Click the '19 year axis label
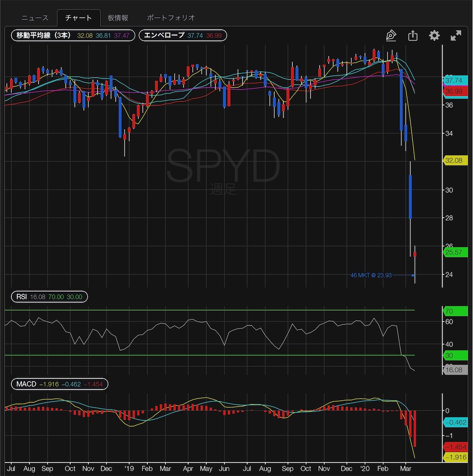The width and height of the screenshot is (473, 476). tap(129, 469)
